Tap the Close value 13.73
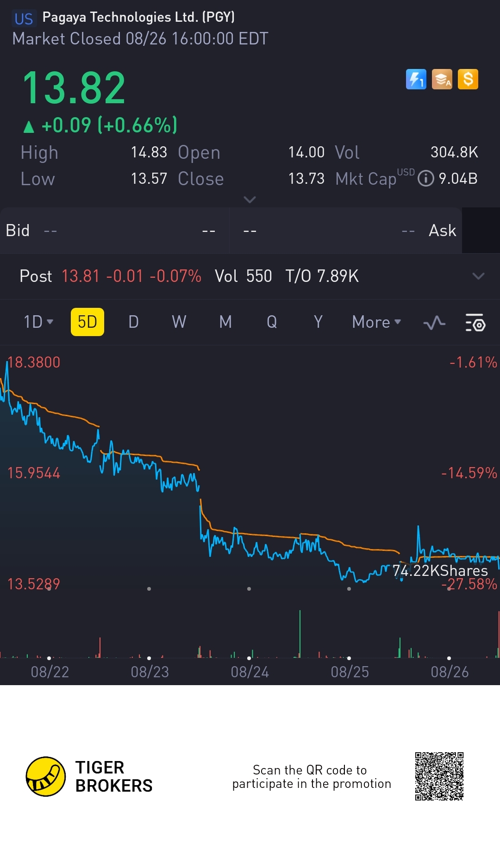Viewport: 500px width, 868px height. [x=306, y=179]
